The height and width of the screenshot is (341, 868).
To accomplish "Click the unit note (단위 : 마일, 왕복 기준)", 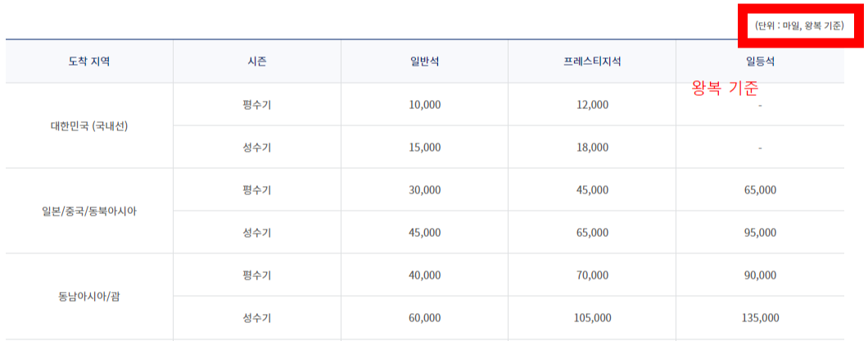I will pyautogui.click(x=798, y=26).
